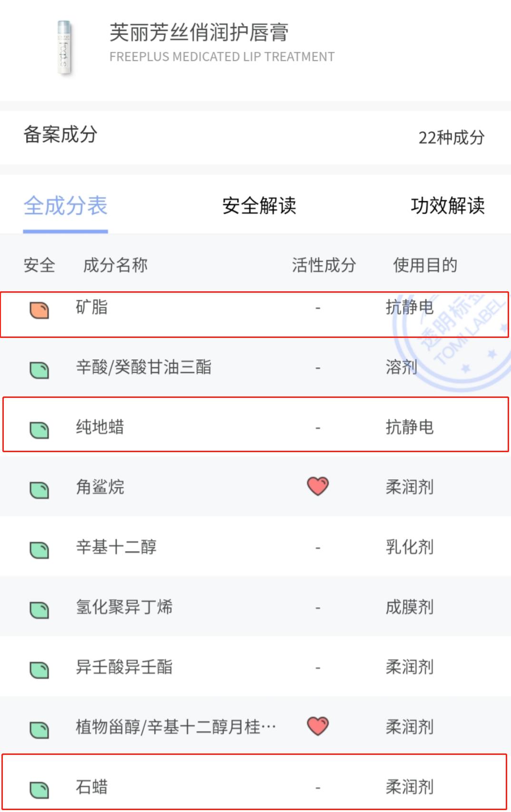Viewport: 511px width, 812px height.
Task: Switch to the 安全解读 tab
Action: click(259, 207)
